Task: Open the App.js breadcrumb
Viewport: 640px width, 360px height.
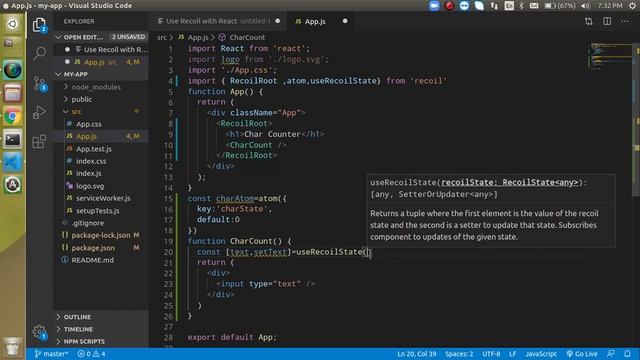Action: 198,37
